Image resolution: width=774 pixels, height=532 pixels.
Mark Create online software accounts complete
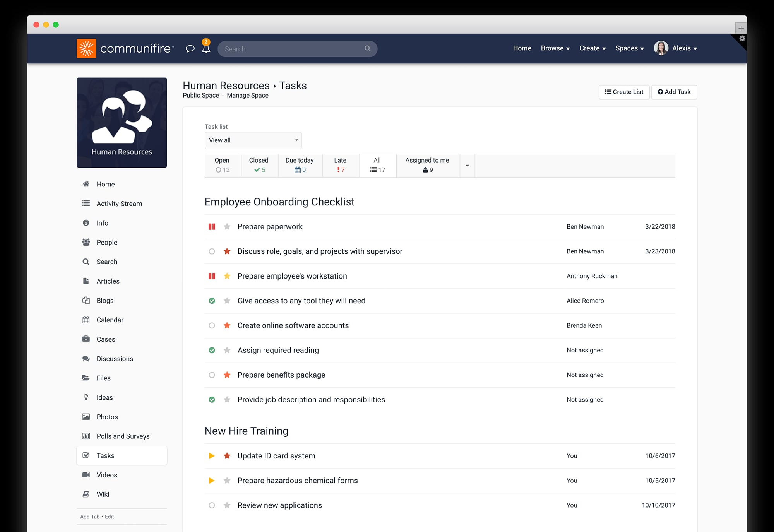tap(212, 325)
